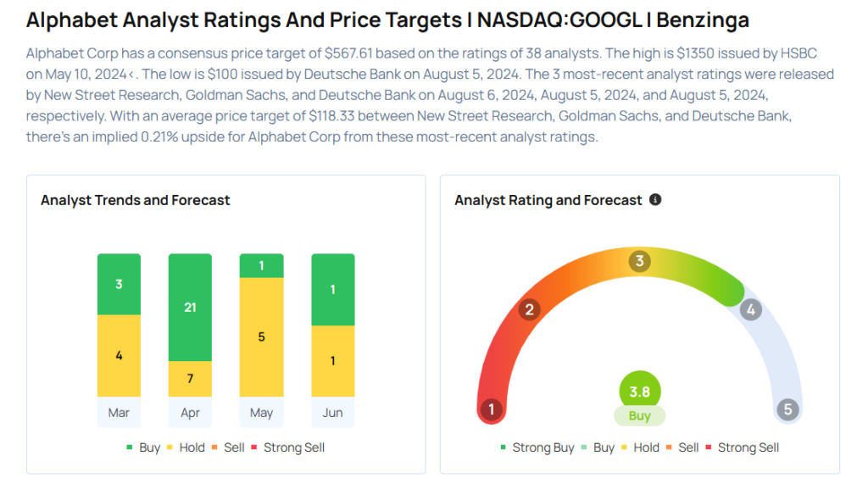868x478 pixels.
Task: Click the Buy label under 3.8 score
Action: tap(639, 416)
